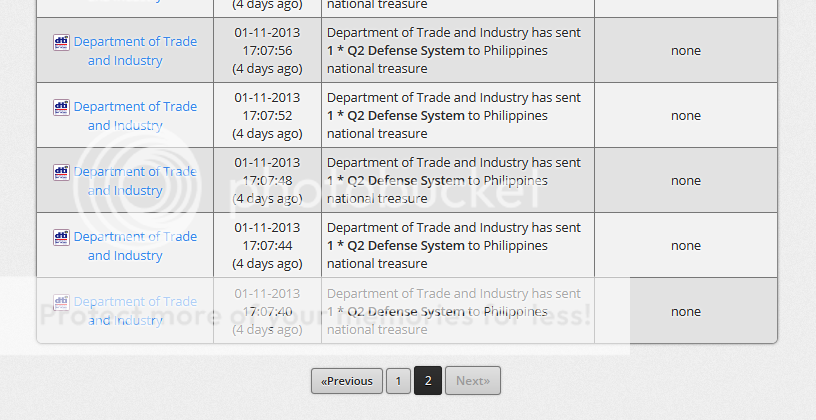This screenshot has width=816, height=420.
Task: Click 'none' cell in 17:07:56 row
Action: (x=686, y=50)
